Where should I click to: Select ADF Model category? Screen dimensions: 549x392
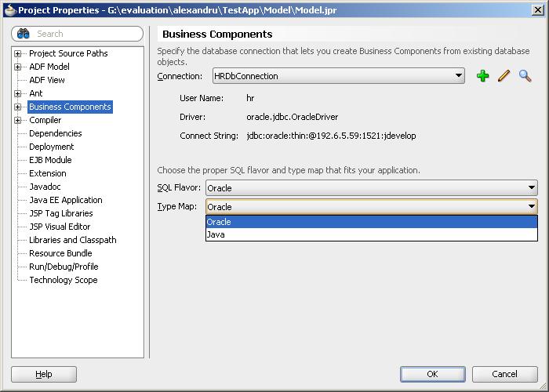49,67
